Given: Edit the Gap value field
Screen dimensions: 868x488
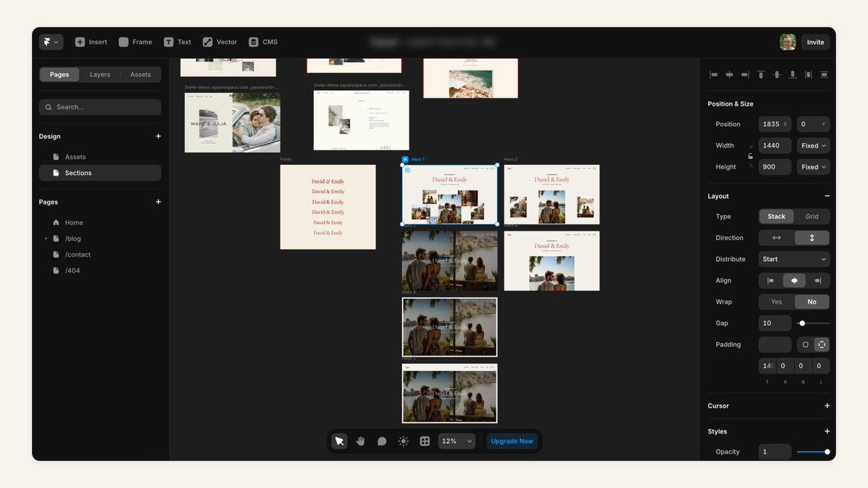Looking at the screenshot, I should [775, 323].
